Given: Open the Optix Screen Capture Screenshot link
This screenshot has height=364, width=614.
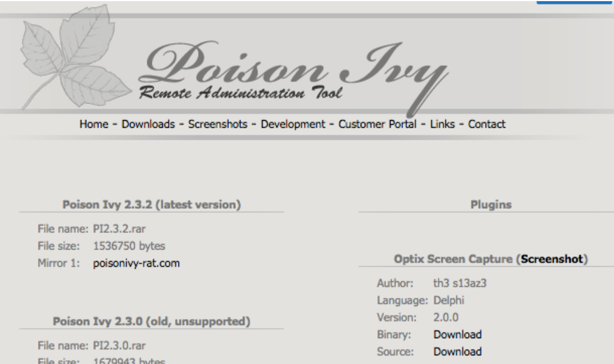Looking at the screenshot, I should [552, 259].
